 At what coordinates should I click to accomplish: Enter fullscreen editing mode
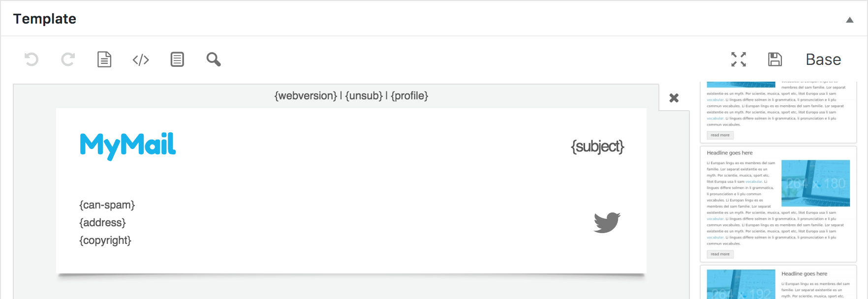[x=738, y=59]
